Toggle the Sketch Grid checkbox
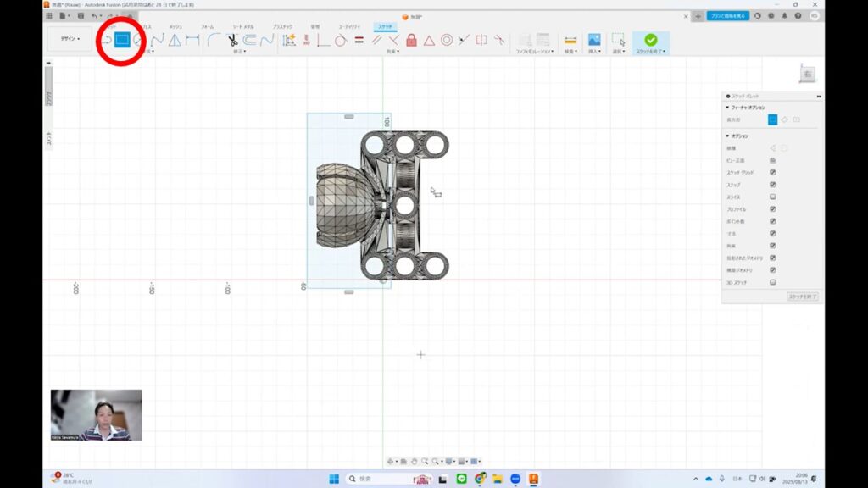868x488 pixels. [x=773, y=173]
